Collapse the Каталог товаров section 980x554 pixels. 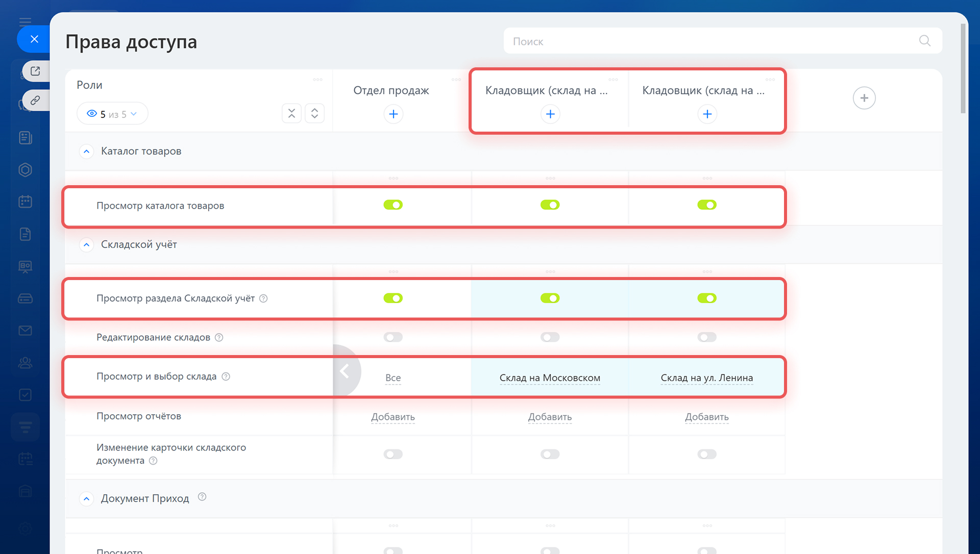pyautogui.click(x=87, y=152)
